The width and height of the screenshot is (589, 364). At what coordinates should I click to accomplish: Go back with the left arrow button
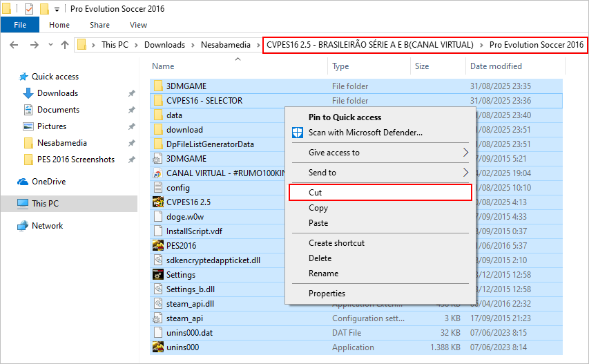coord(14,45)
